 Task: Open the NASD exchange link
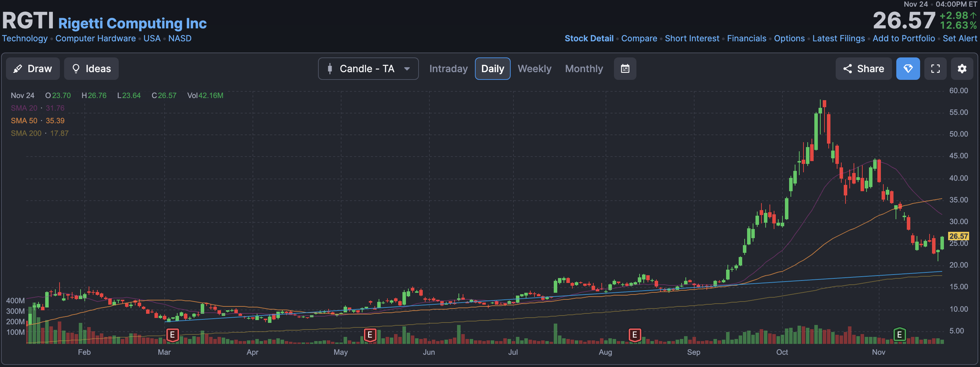click(x=180, y=39)
